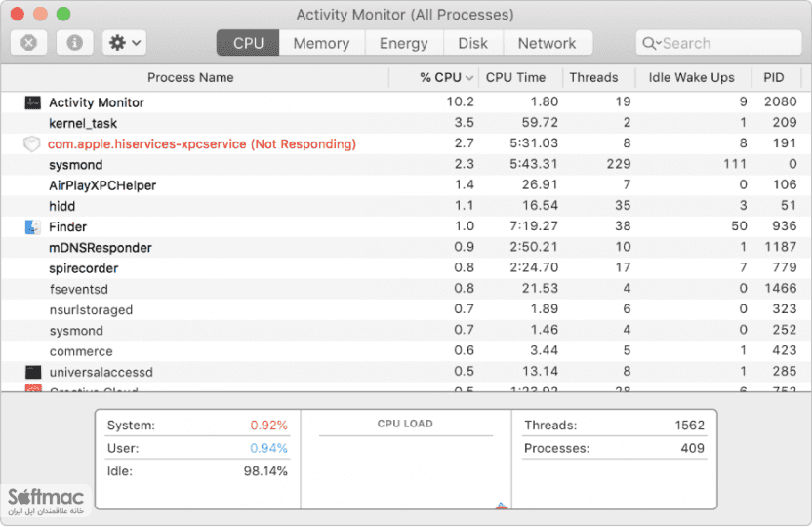The height and width of the screenshot is (527, 812).
Task: Click the Processes 409 summary
Action: click(x=614, y=448)
